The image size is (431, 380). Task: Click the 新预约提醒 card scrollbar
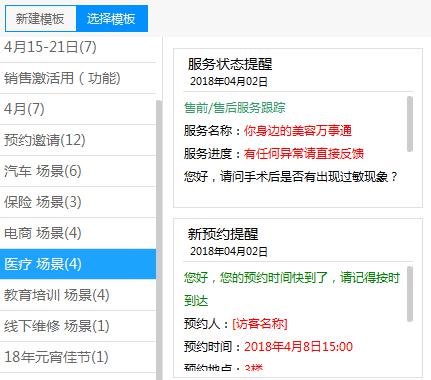410,294
